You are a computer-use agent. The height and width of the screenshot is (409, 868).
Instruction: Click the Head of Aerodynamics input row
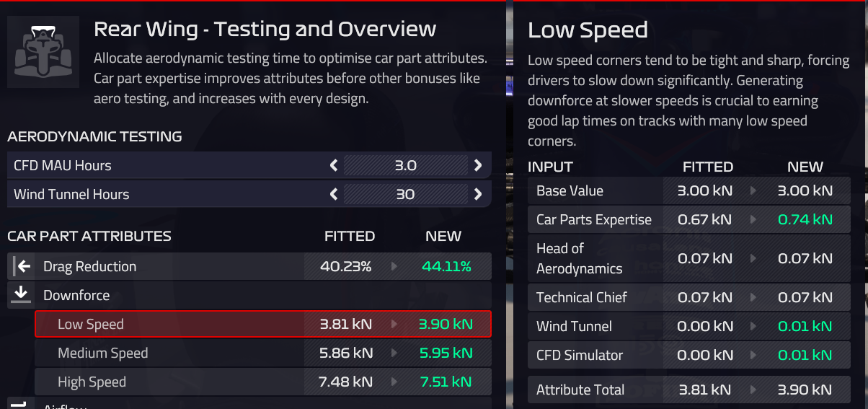point(688,258)
